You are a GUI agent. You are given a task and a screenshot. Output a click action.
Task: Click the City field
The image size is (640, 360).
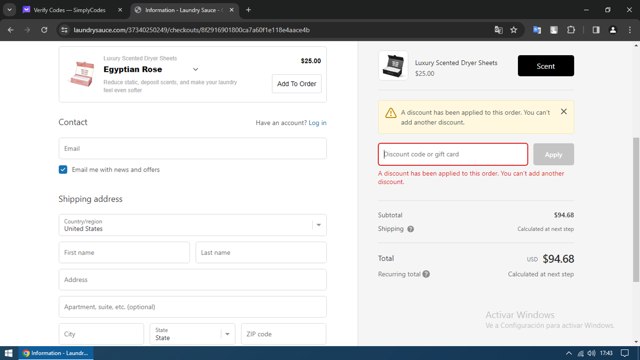pyautogui.click(x=101, y=334)
